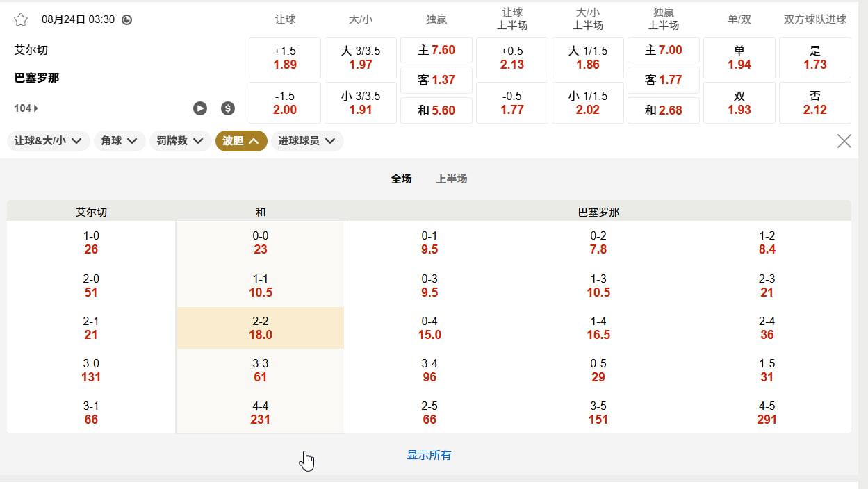The width and height of the screenshot is (868, 489).
Task: Pick correct score 2-3 at 21
Action: pos(767,285)
